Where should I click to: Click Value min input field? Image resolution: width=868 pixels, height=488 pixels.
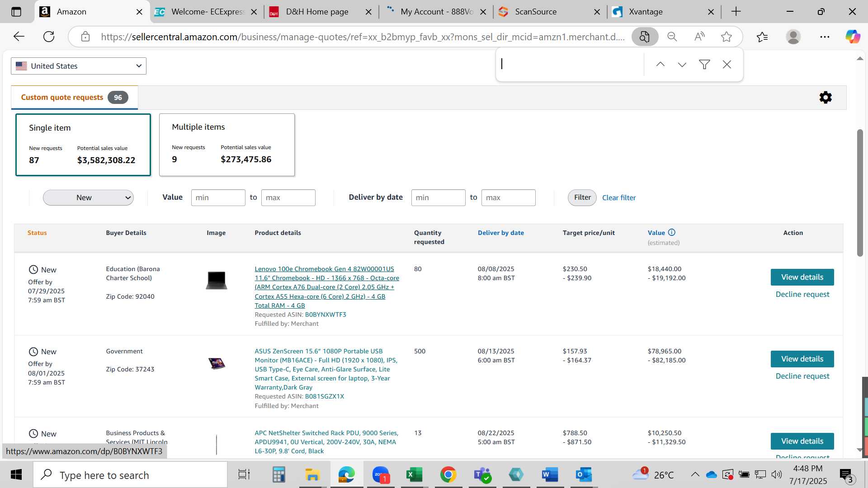tap(218, 197)
